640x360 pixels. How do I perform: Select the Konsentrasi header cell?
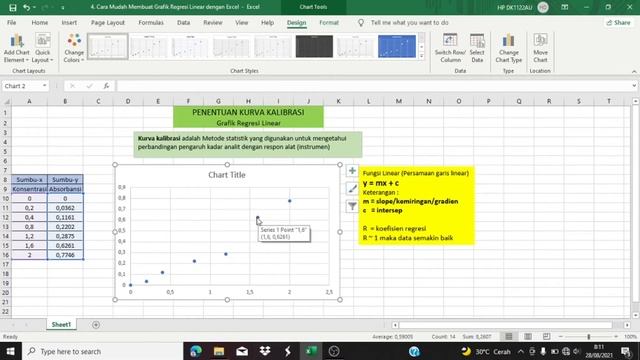point(29,189)
